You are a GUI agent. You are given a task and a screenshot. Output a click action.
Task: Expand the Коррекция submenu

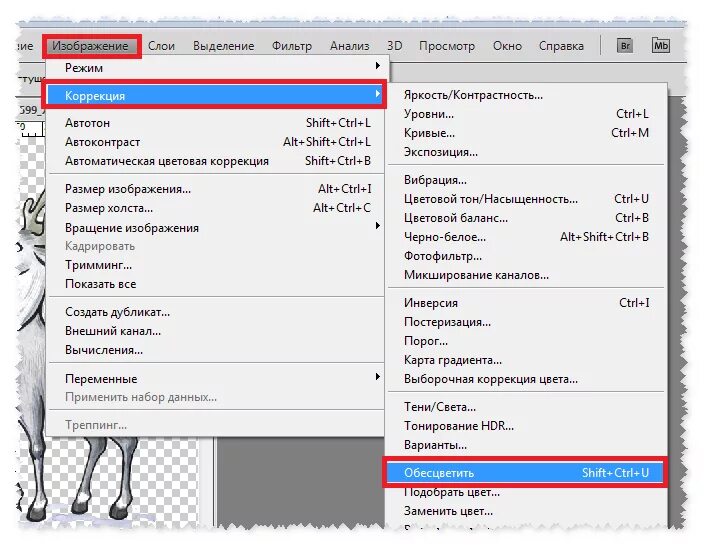pyautogui.click(x=216, y=96)
